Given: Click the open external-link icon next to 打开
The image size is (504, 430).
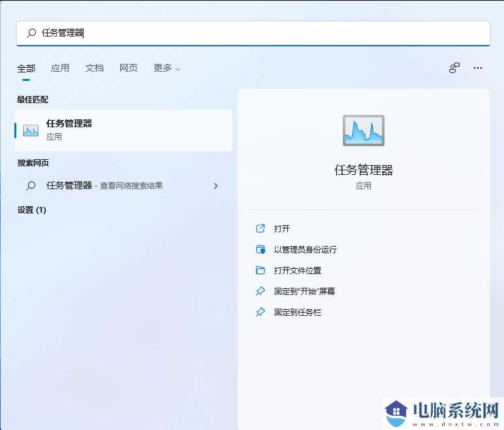Looking at the screenshot, I should click(x=260, y=228).
